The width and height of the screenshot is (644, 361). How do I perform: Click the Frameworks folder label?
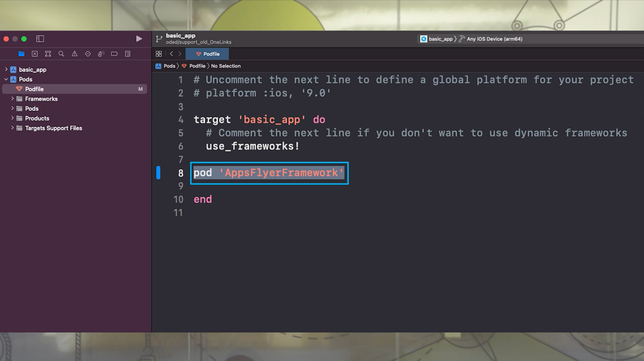(x=41, y=99)
